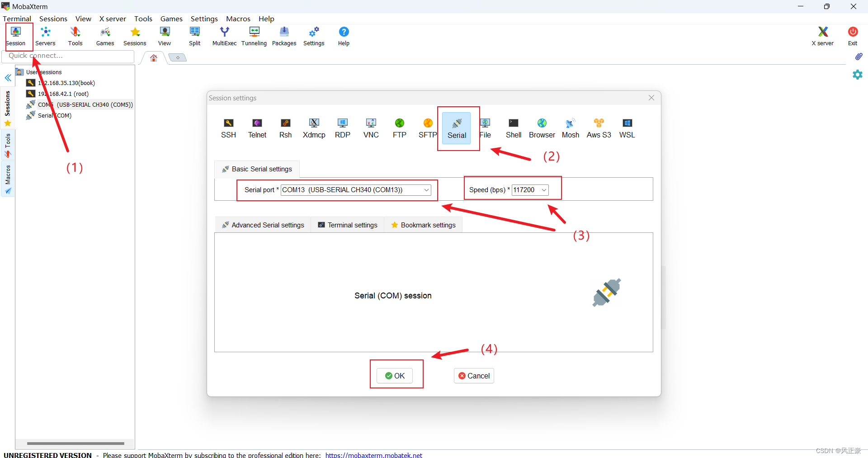Click the session list horizontal scrollbar
This screenshot has height=458, width=868.
click(75, 444)
